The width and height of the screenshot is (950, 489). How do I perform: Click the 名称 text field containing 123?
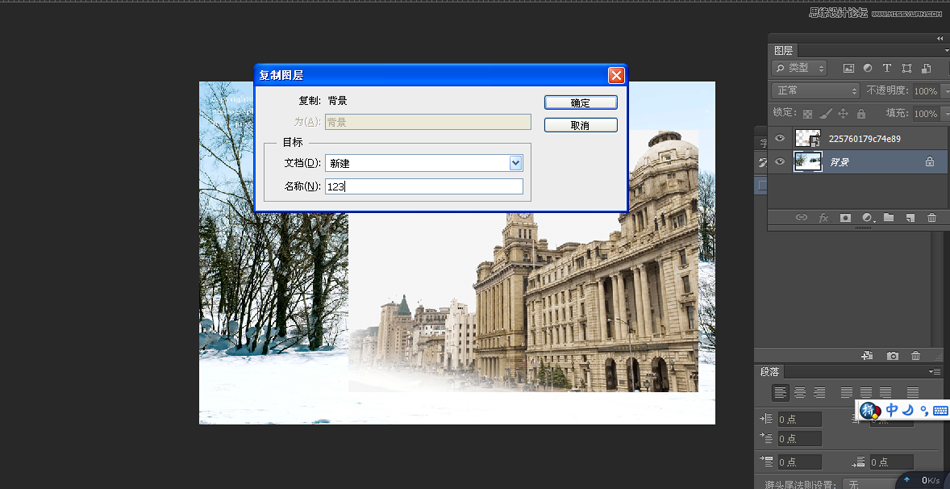coord(423,187)
